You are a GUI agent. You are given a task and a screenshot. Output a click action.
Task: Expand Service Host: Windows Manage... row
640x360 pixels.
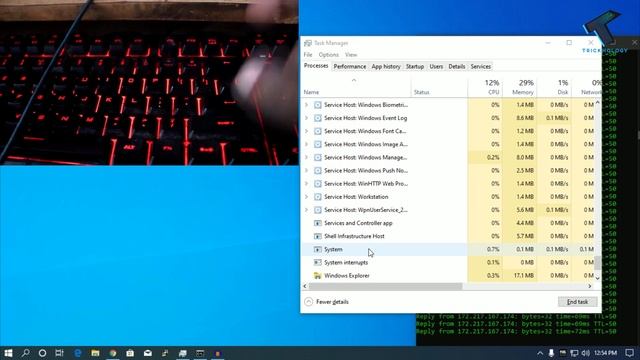307,157
